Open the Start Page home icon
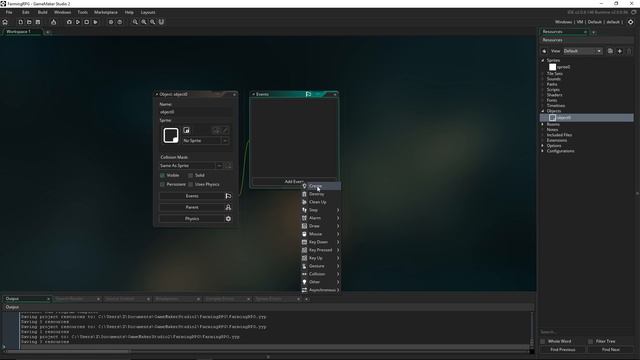Viewport: 640px width, 360px height. point(5,22)
